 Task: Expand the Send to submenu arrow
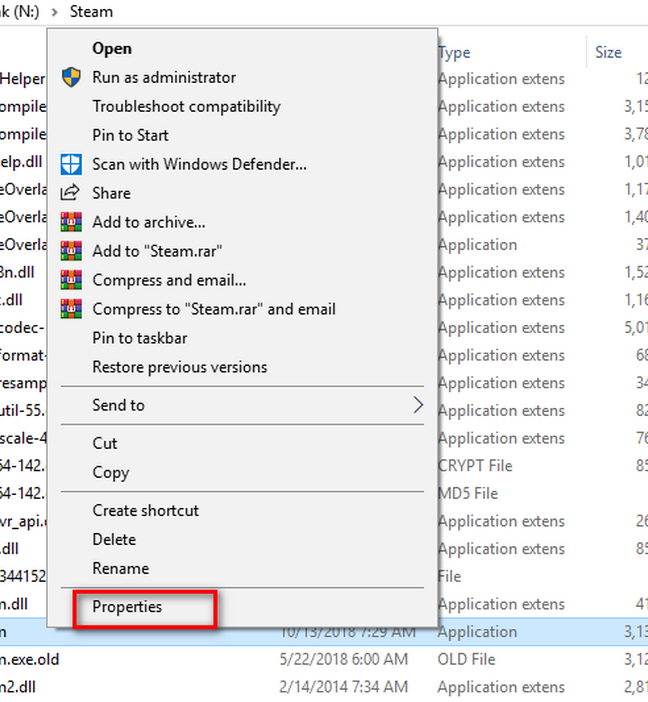pyautogui.click(x=417, y=405)
